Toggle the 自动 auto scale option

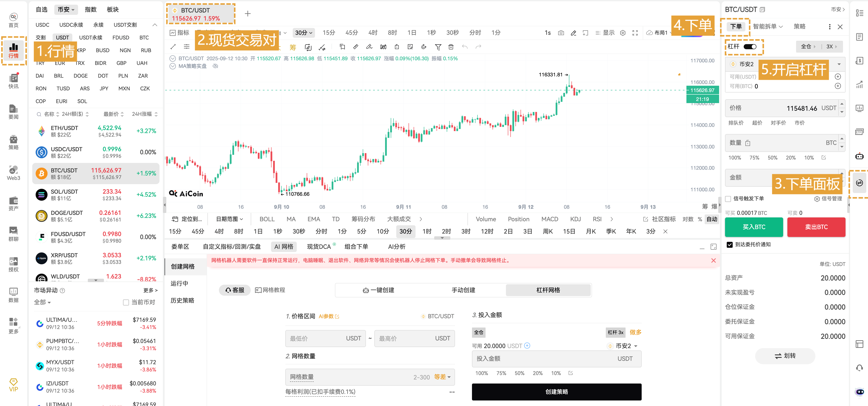(712, 219)
